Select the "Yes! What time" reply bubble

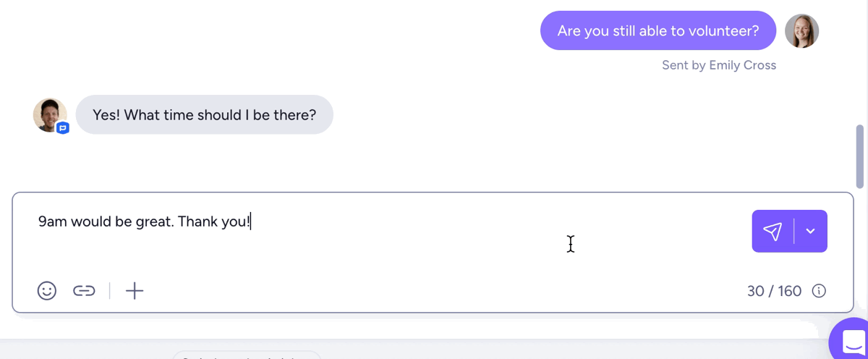point(204,115)
